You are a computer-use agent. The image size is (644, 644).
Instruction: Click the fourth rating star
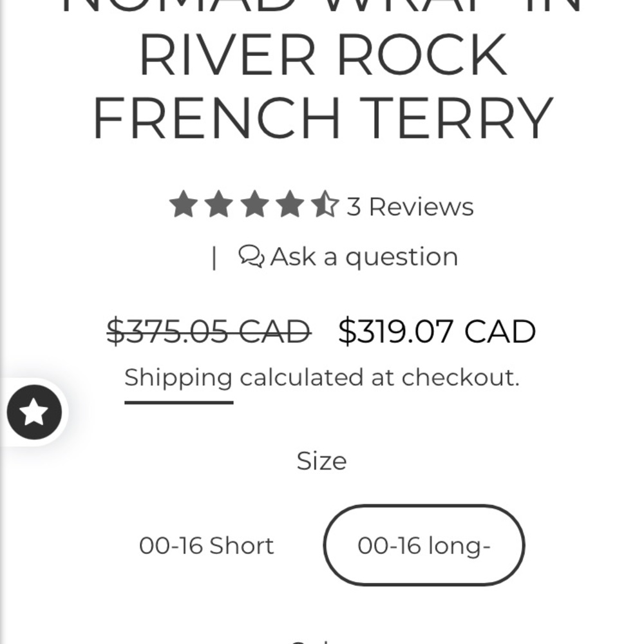click(x=290, y=205)
